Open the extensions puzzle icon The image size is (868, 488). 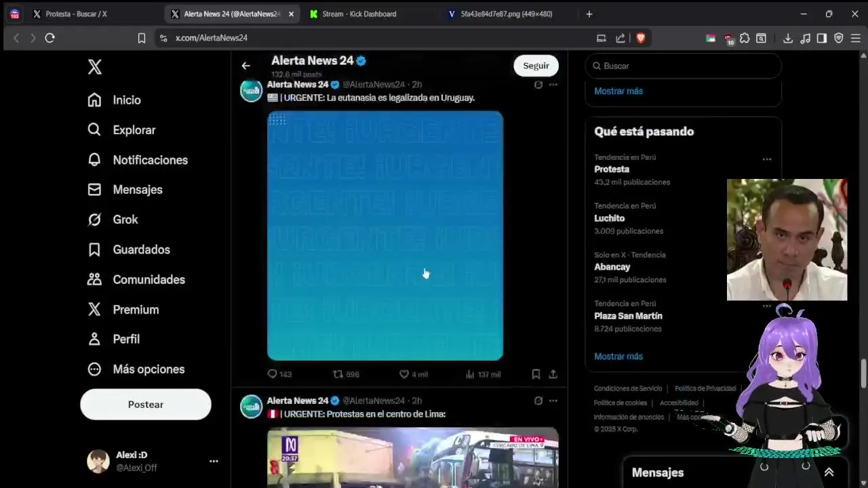pos(745,38)
